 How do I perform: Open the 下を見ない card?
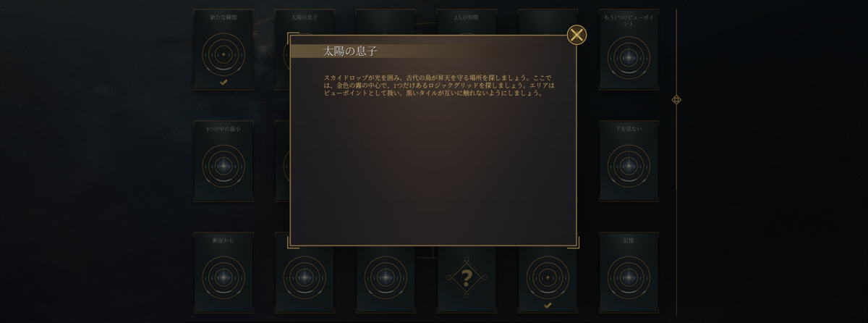pos(629,161)
